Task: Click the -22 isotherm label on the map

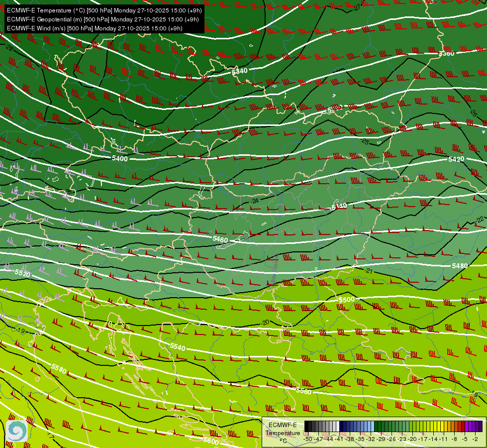Action: pyautogui.click(x=480, y=220)
